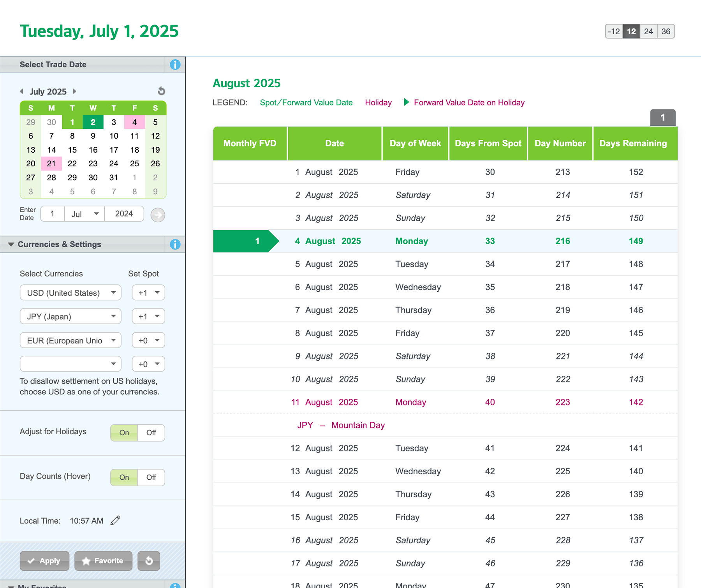The height and width of the screenshot is (588, 701).
Task: Open the USD (United States) currency dropdown
Action: 70,293
